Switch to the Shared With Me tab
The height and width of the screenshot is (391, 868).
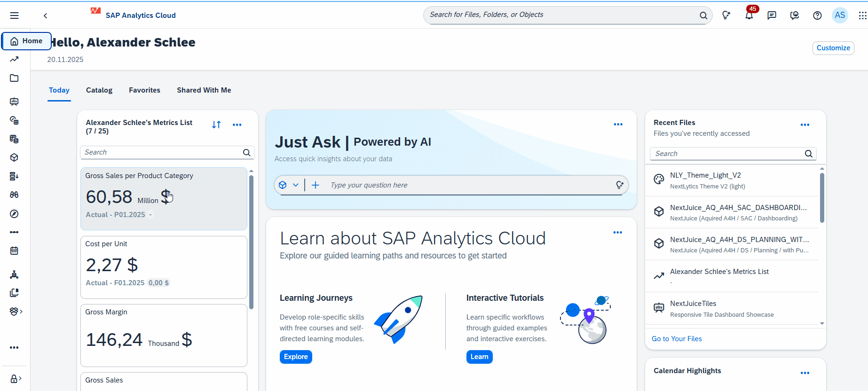click(204, 90)
